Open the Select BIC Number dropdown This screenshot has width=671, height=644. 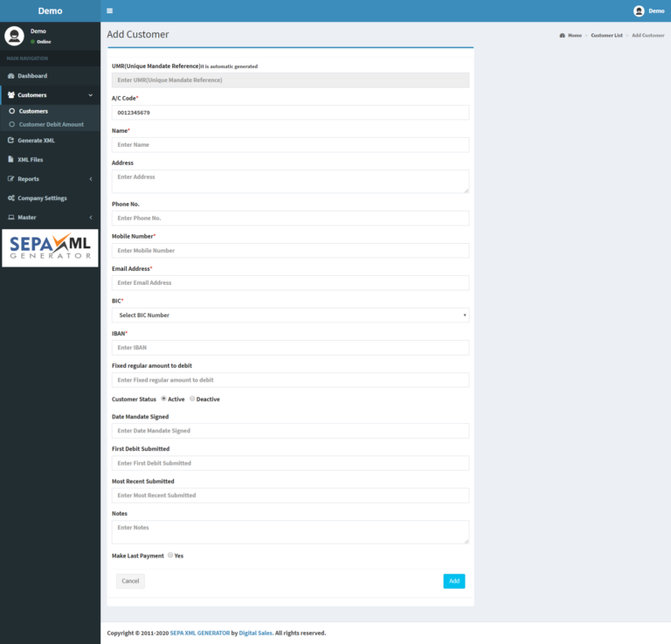pyautogui.click(x=290, y=315)
